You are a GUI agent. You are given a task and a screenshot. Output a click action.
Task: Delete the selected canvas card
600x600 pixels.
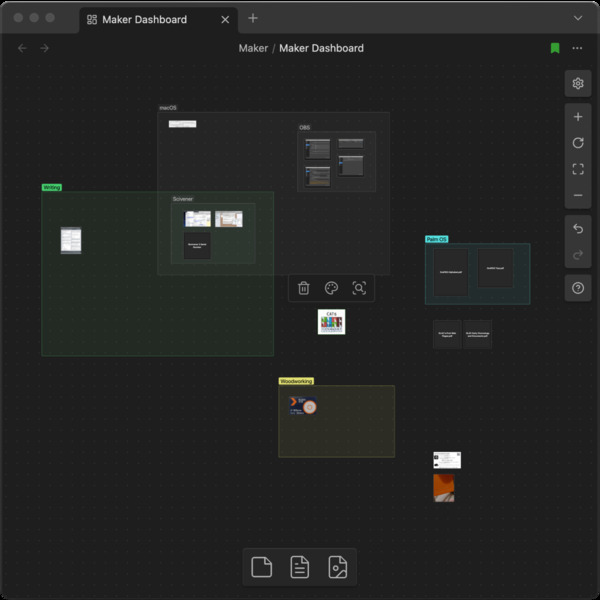[304, 288]
